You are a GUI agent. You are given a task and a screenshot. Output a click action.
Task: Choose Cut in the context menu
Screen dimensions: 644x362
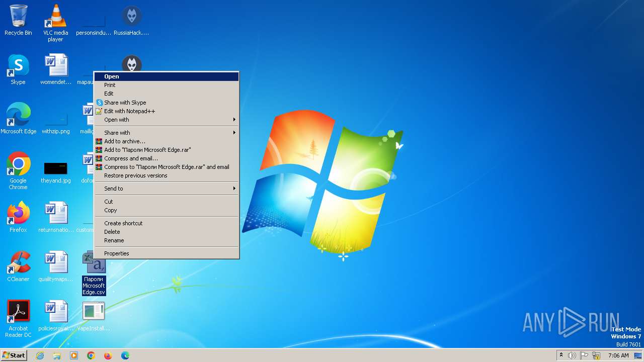pos(166,202)
